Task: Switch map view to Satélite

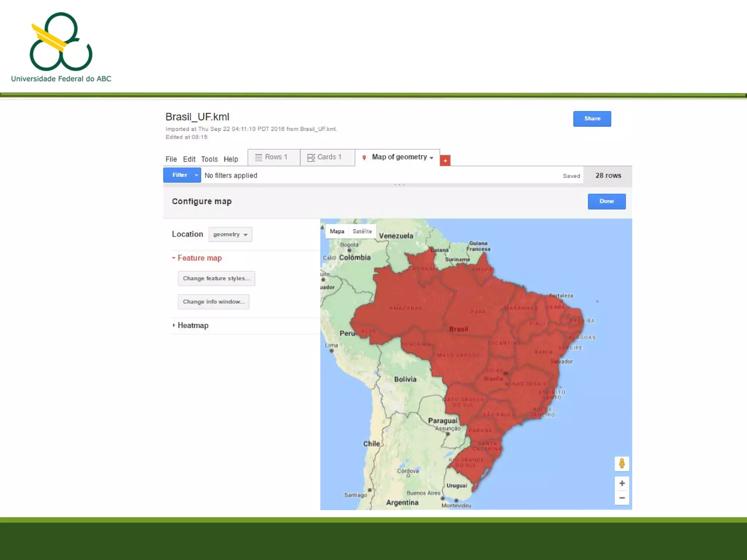Action: click(x=362, y=231)
